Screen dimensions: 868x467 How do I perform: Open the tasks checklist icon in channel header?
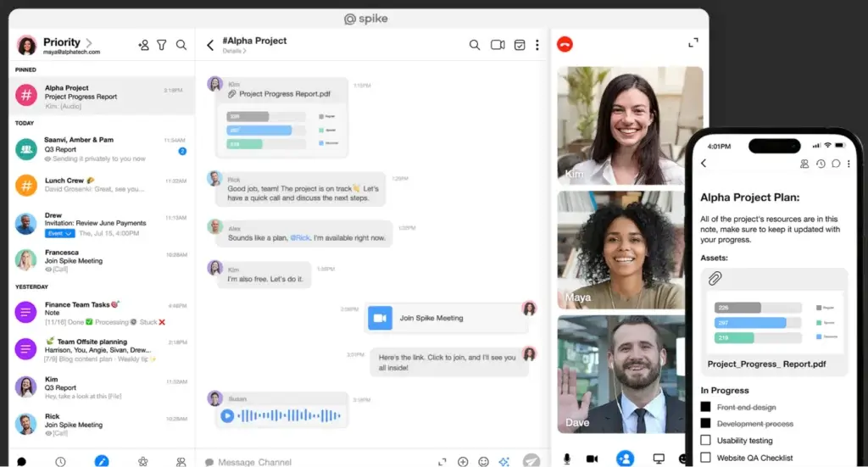tap(520, 45)
